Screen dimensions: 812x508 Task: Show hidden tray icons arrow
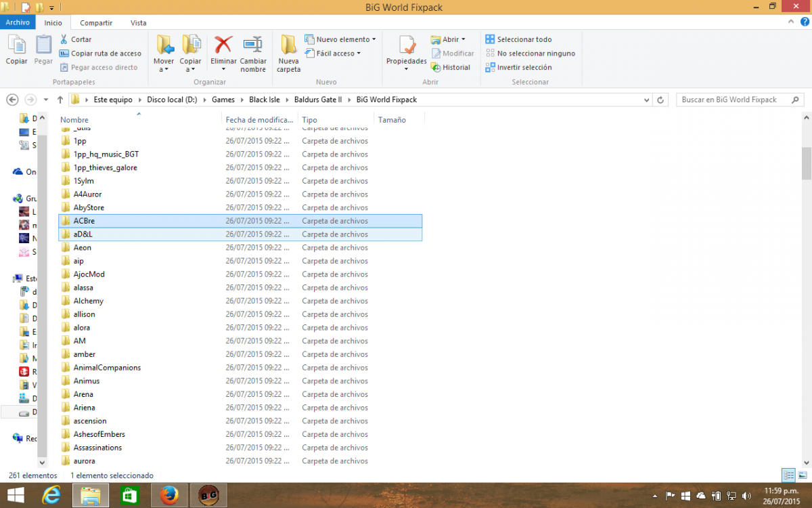(654, 495)
